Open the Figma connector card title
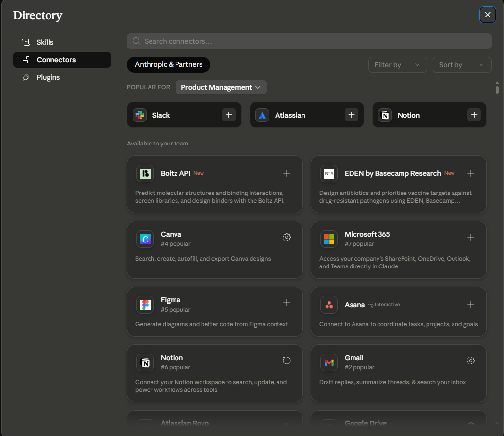This screenshot has width=504, height=436. [x=170, y=300]
